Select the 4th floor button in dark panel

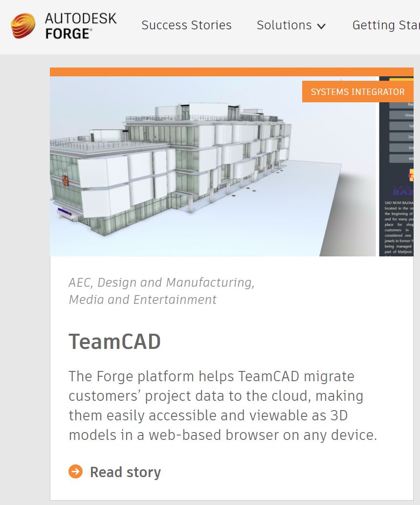pos(401,158)
